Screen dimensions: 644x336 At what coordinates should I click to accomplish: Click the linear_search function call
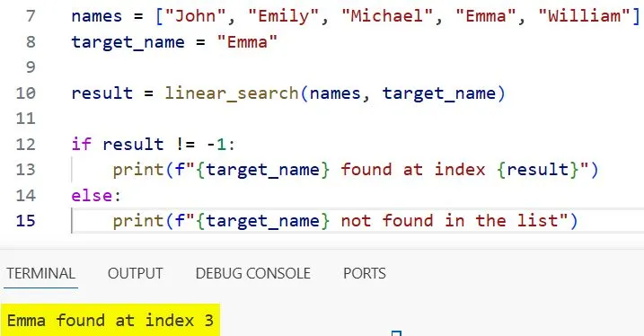232,93
